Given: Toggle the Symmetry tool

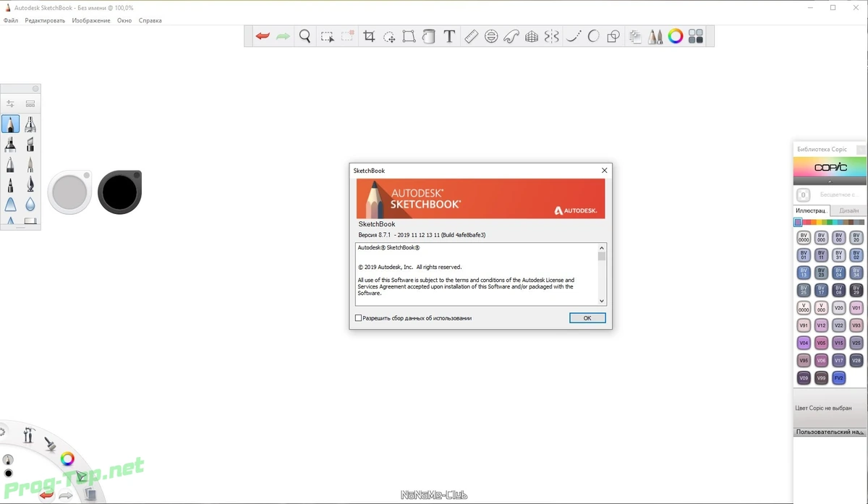Looking at the screenshot, I should click(x=552, y=36).
